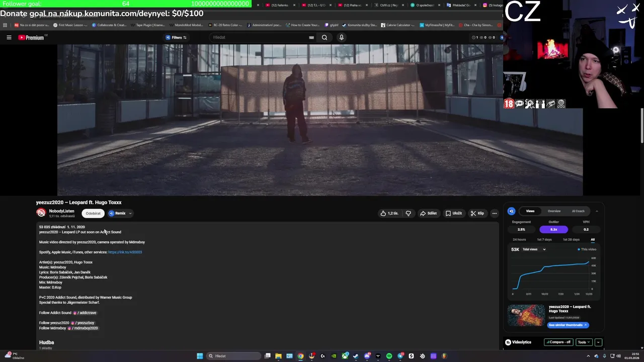
Task: Click the vidIQ Remix button
Action: coord(117,213)
